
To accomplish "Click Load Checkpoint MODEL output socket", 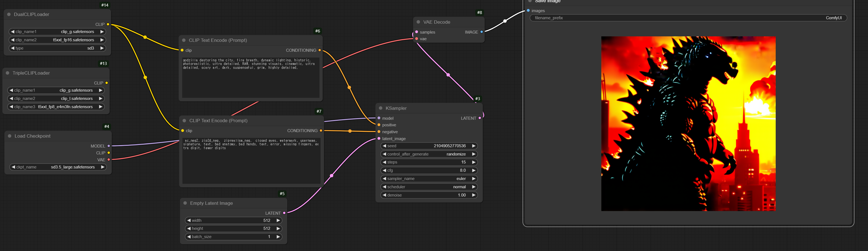I will [x=109, y=146].
